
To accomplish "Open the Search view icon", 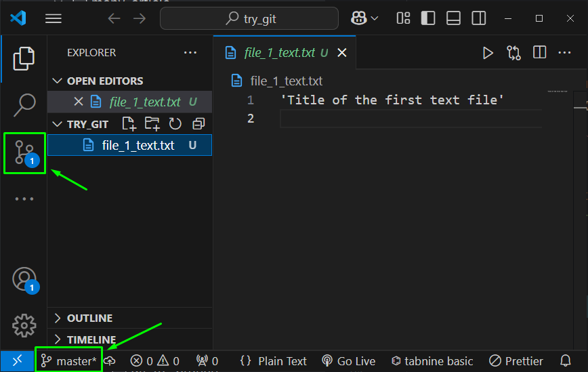I will [24, 105].
